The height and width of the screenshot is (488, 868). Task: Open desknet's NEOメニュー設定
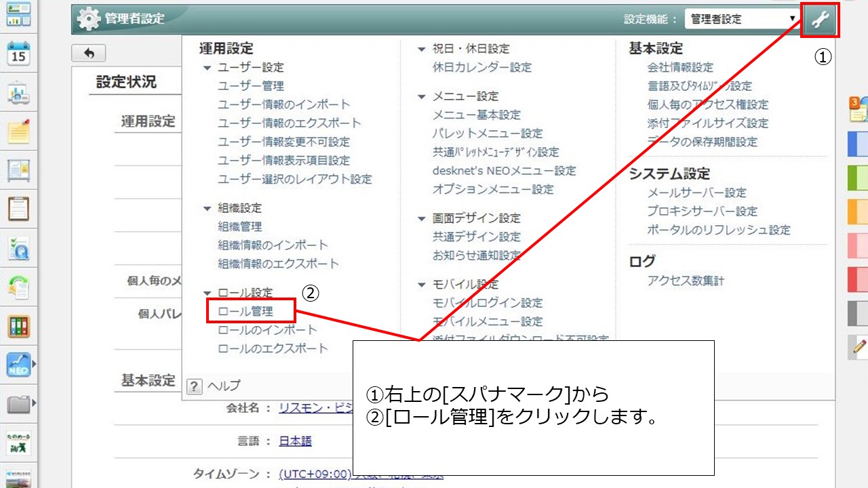pos(505,171)
